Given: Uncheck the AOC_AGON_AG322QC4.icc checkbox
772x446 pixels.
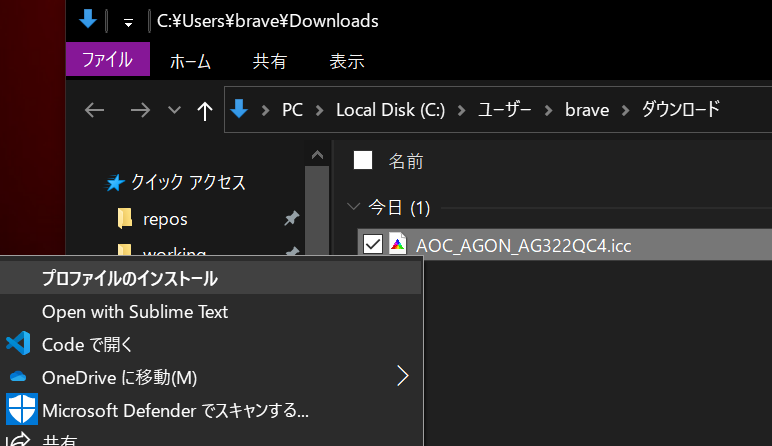Looking at the screenshot, I should (x=373, y=244).
